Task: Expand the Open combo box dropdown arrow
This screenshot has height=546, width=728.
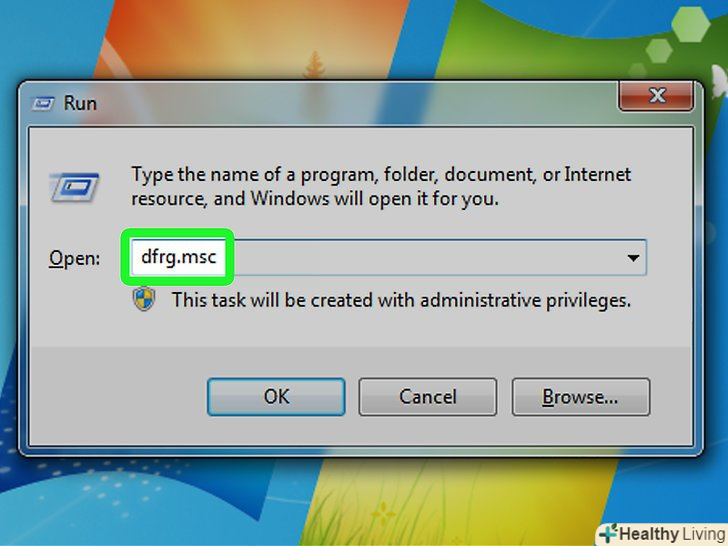Action: pos(633,258)
